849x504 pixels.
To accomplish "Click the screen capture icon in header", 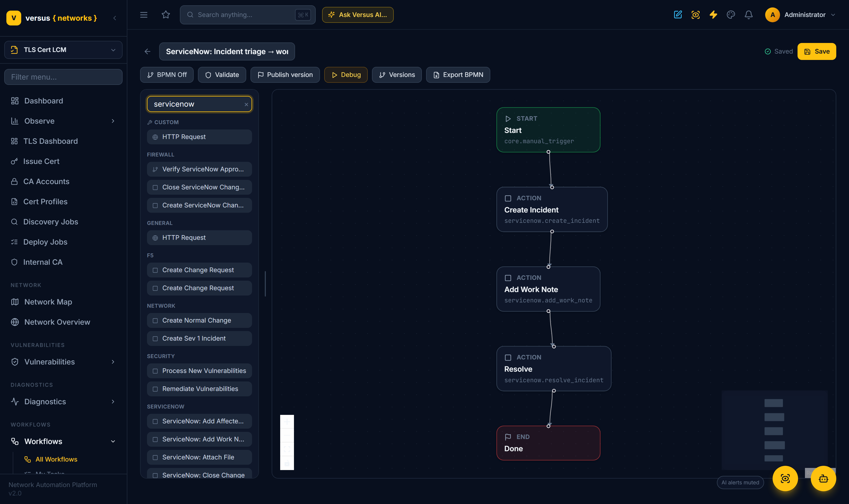I will pyautogui.click(x=695, y=15).
